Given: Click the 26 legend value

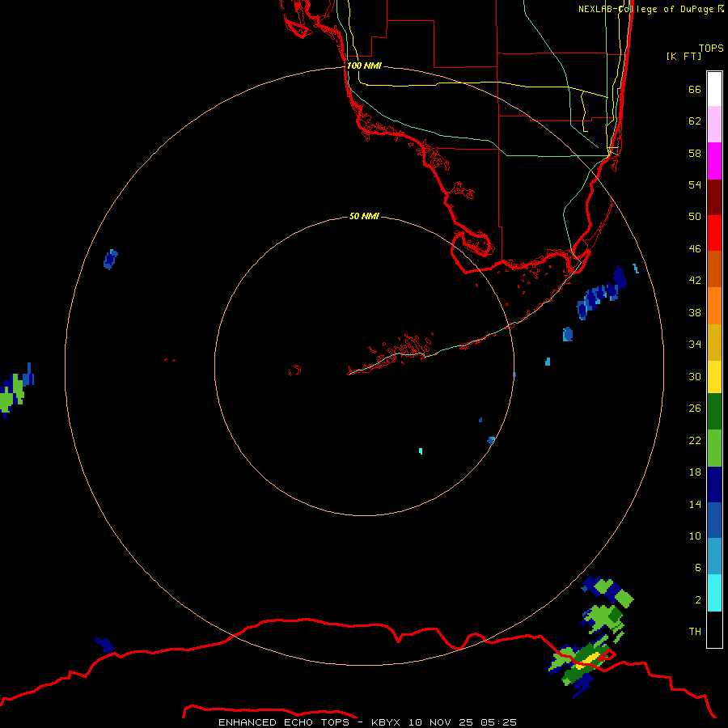Looking at the screenshot, I should (x=695, y=408).
